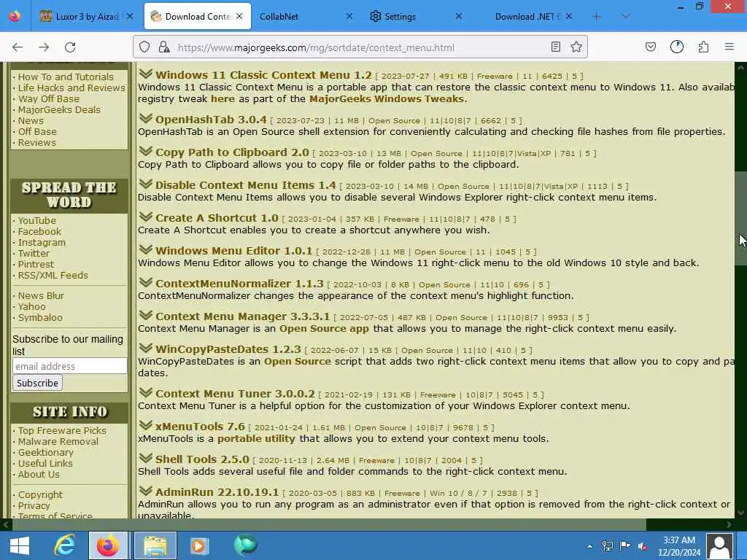This screenshot has width=747, height=560.
Task: List all tabs dropdown arrow
Action: click(625, 17)
